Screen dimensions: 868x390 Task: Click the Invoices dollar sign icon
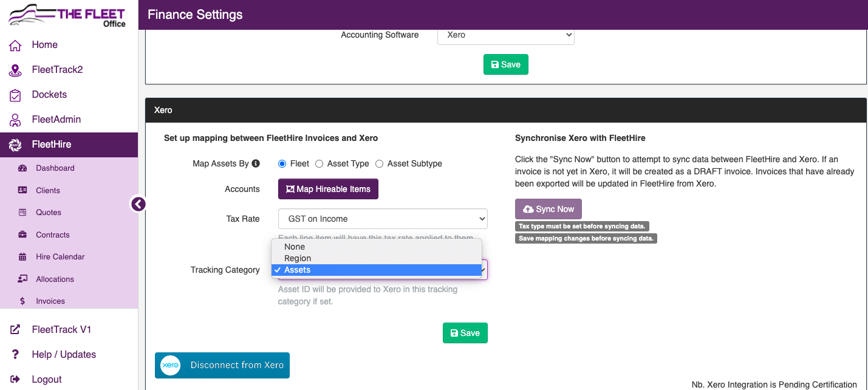click(x=23, y=301)
